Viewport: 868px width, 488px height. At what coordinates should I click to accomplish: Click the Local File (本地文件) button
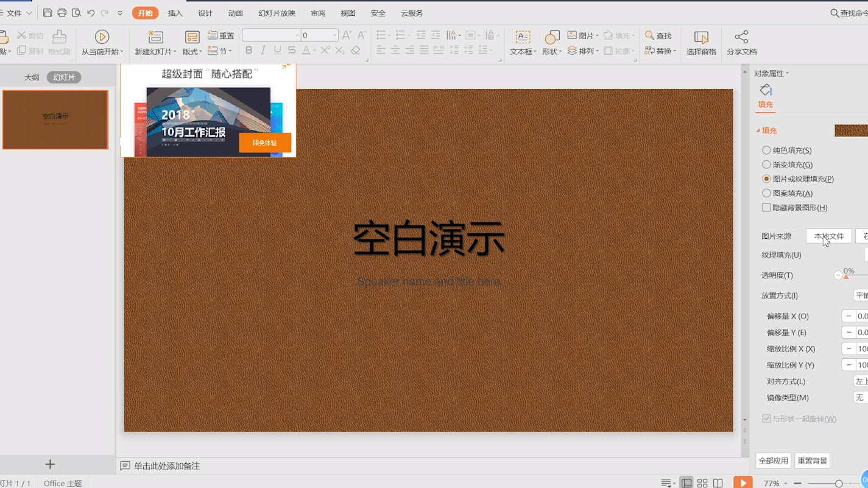829,236
